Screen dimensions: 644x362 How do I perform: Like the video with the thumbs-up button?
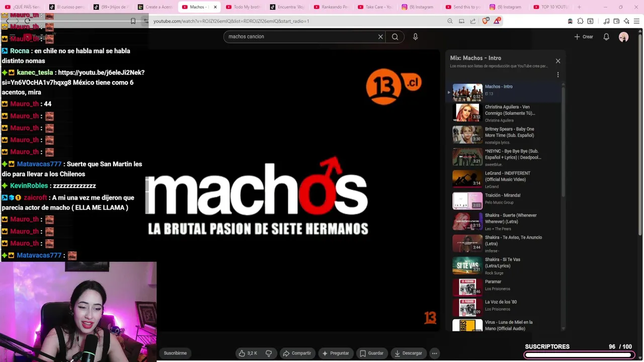pyautogui.click(x=248, y=353)
